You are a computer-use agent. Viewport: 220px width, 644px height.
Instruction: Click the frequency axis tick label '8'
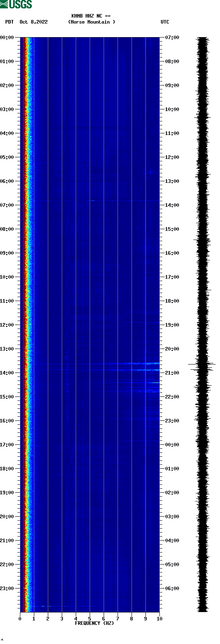[132, 619]
